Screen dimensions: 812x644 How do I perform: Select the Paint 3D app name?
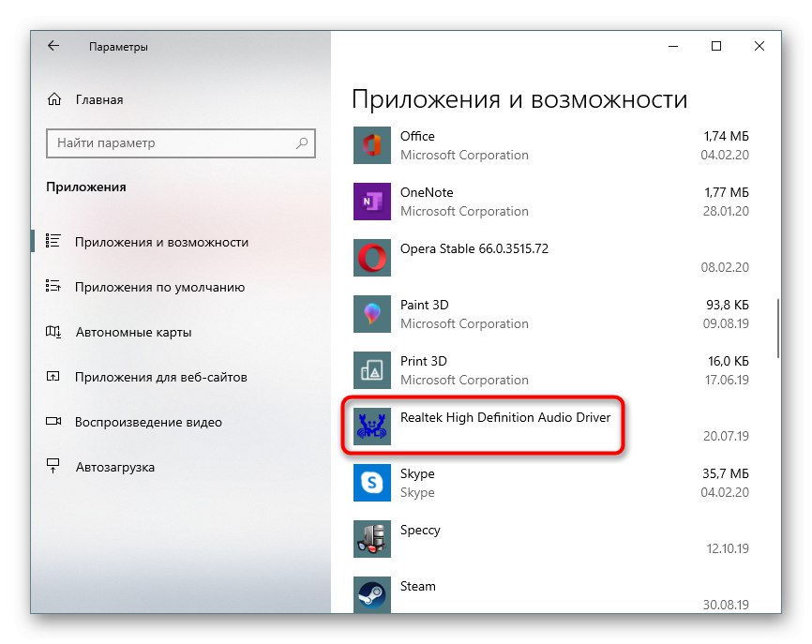coord(425,305)
